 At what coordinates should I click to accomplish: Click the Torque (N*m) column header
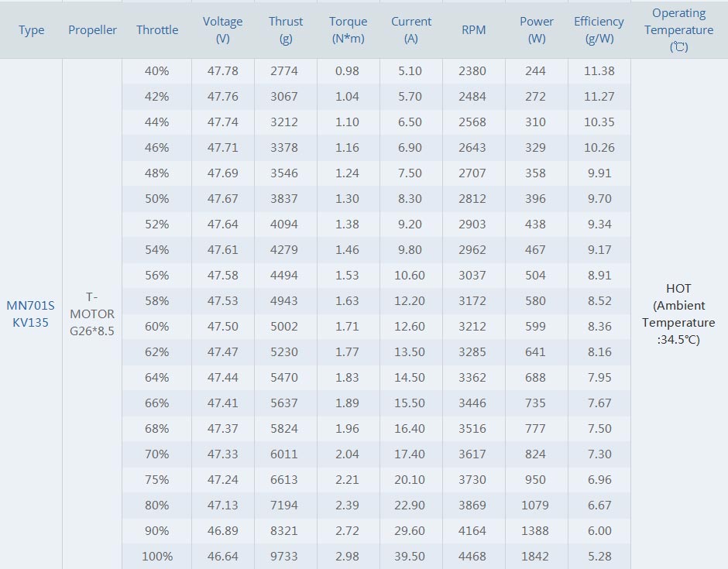tap(348, 30)
